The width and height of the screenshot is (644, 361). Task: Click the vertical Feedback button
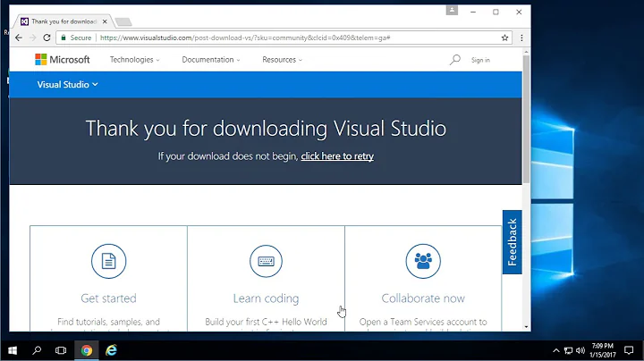pyautogui.click(x=513, y=242)
